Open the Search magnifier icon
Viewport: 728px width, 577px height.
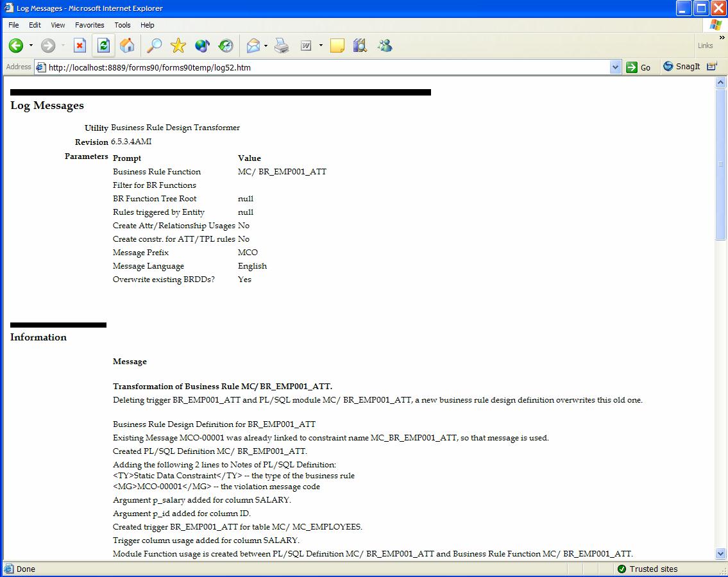click(x=154, y=46)
